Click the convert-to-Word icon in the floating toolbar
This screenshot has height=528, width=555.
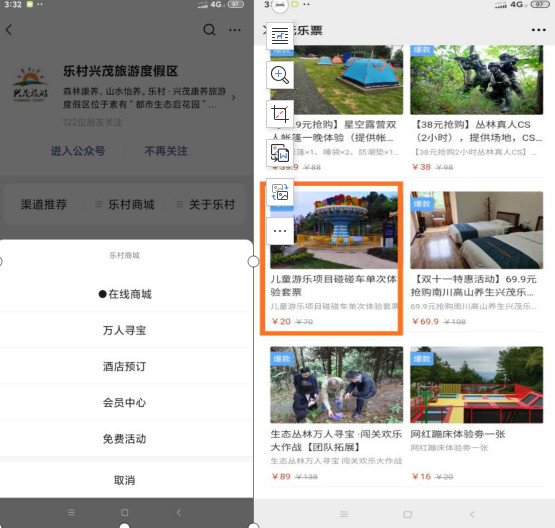(x=280, y=153)
